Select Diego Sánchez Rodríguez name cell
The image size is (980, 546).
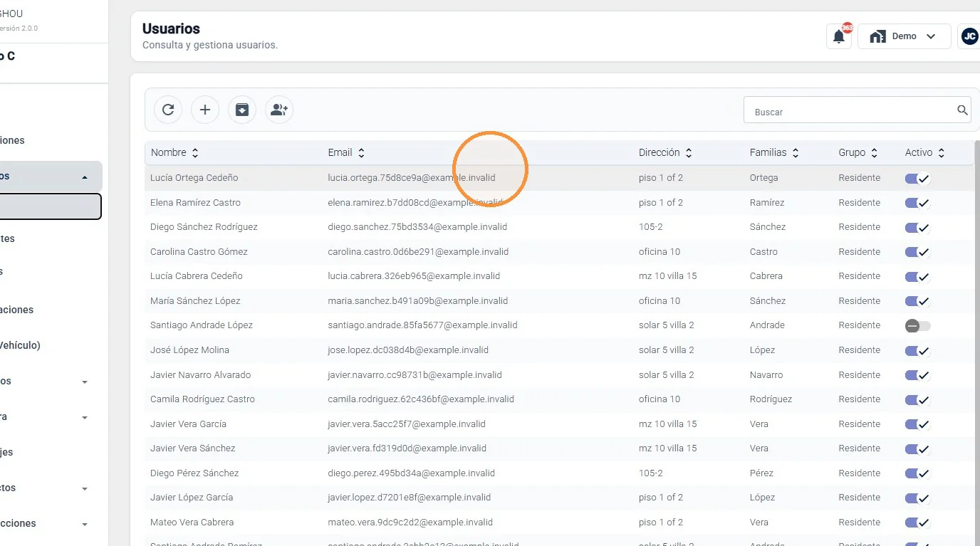[204, 227]
